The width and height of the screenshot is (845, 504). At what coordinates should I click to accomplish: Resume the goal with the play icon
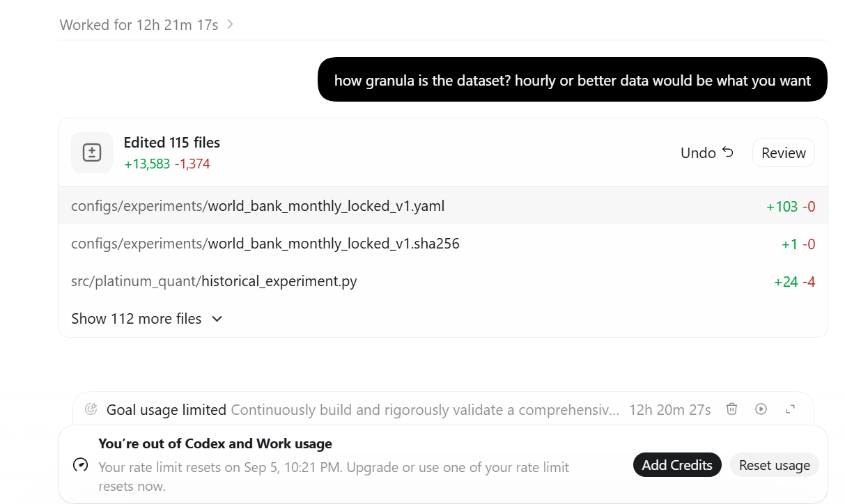tap(761, 409)
